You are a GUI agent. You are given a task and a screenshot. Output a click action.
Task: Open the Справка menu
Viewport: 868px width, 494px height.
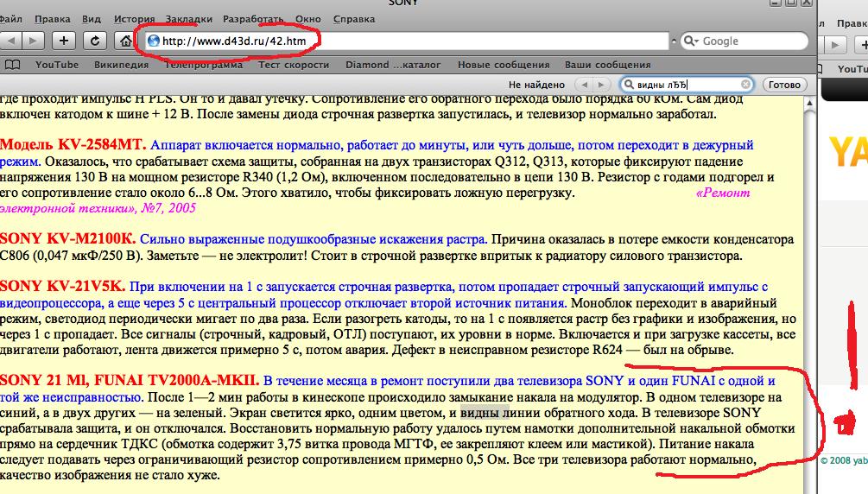click(354, 19)
